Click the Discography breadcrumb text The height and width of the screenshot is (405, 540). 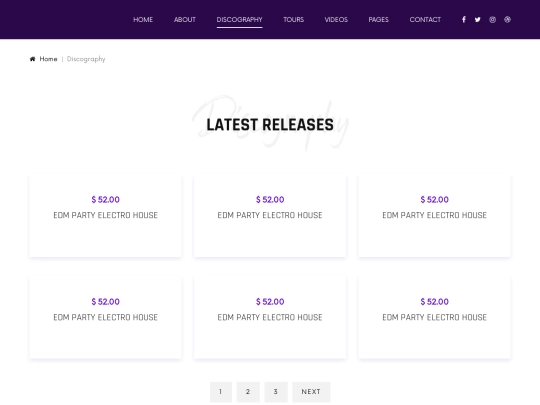[x=86, y=59]
